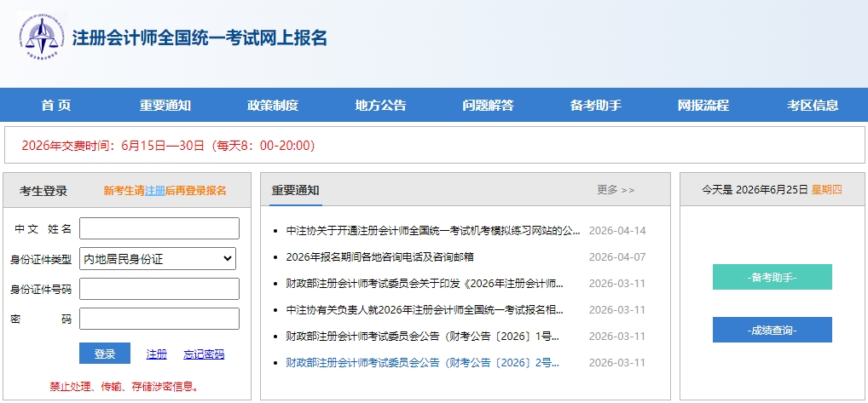Click the site title 注册会计师全国统一考试网上报名
Viewport: 868px width, 403px height.
(200, 37)
